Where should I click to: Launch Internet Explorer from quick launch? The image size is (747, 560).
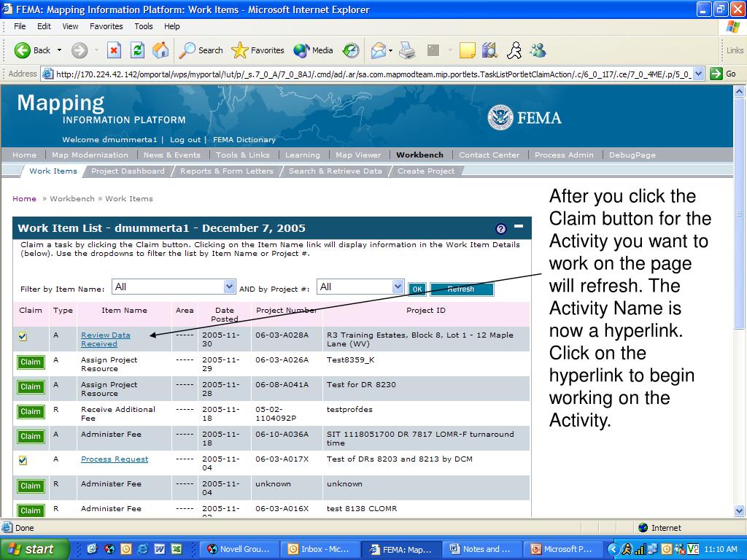tap(142, 549)
